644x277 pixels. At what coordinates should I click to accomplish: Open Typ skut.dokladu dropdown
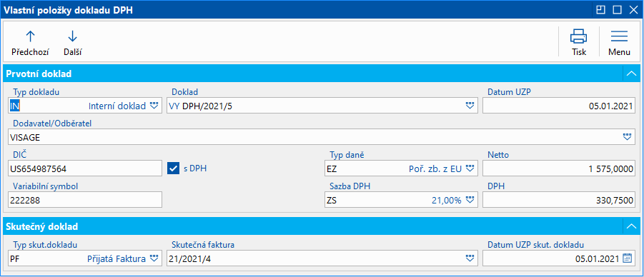(154, 258)
